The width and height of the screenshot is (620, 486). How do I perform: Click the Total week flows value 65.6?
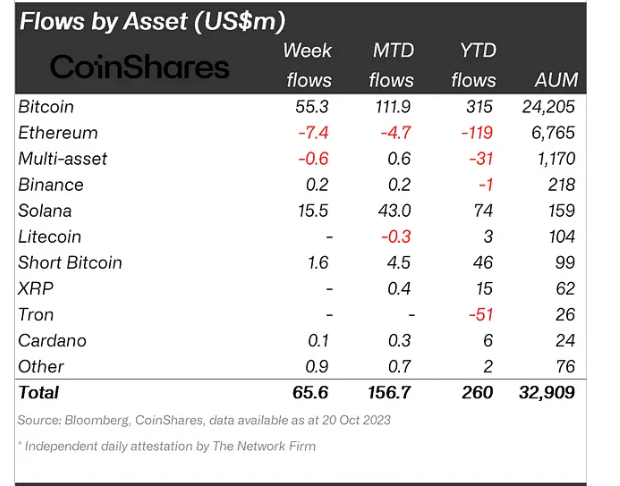[x=312, y=393]
